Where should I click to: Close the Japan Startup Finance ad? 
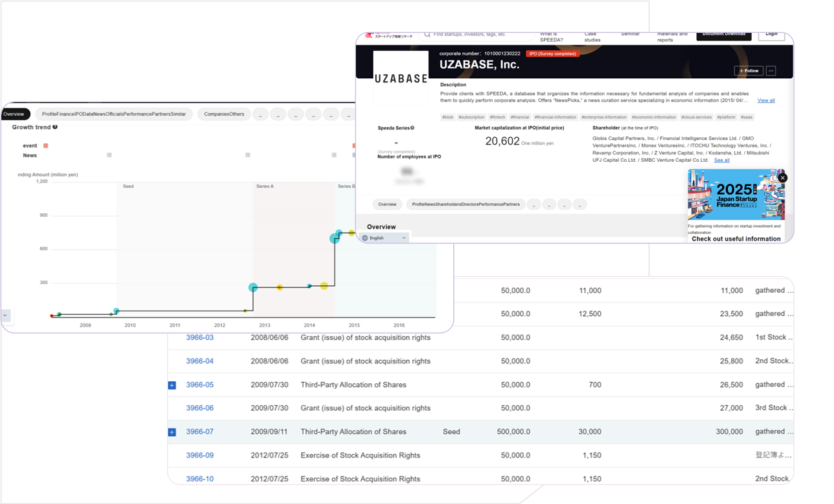(x=783, y=178)
